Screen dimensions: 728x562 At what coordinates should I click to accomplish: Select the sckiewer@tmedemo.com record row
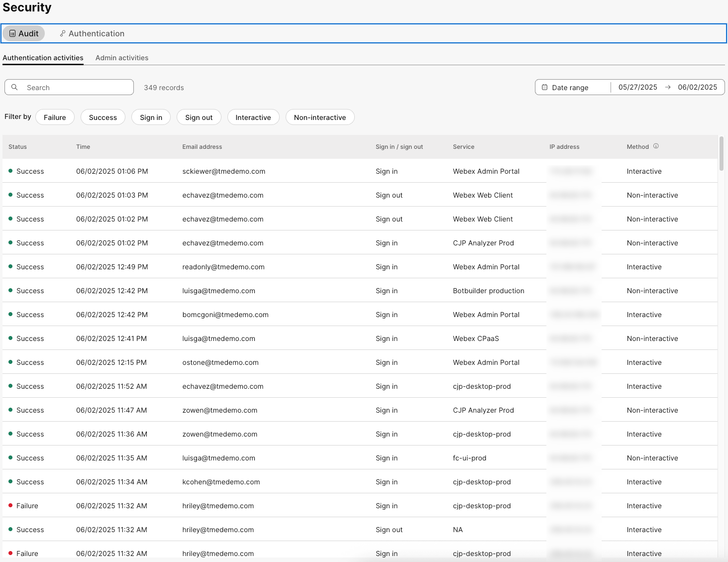[223, 171]
